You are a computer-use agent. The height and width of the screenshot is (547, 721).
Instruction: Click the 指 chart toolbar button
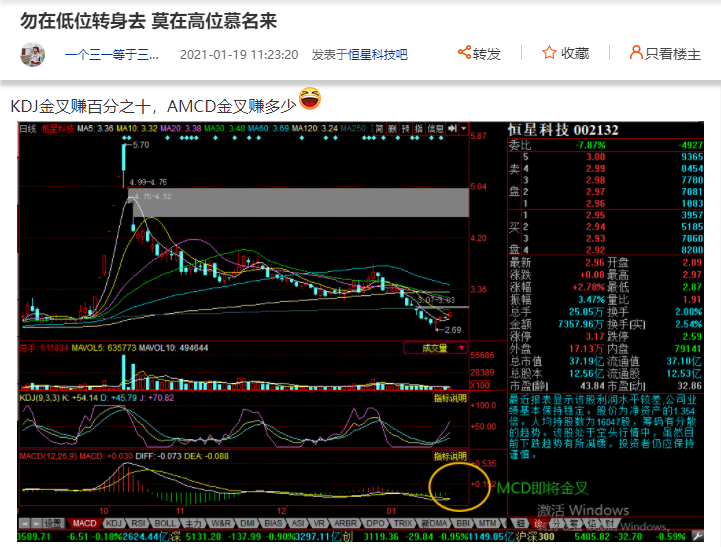pos(418,129)
